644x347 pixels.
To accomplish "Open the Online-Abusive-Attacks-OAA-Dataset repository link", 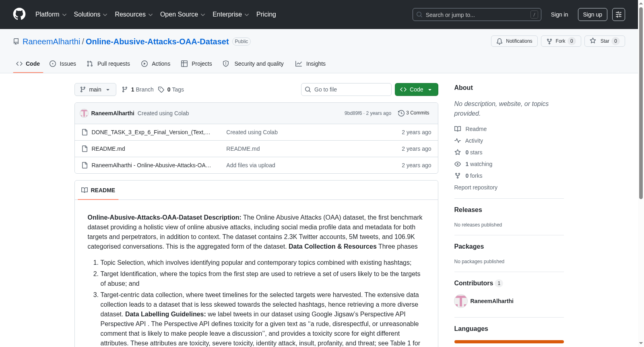I will (157, 42).
